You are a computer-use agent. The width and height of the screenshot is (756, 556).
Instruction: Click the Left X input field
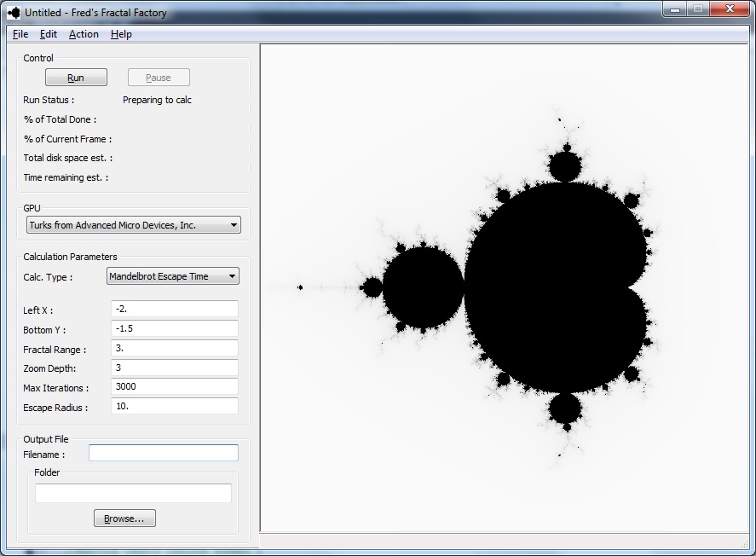[x=175, y=310]
